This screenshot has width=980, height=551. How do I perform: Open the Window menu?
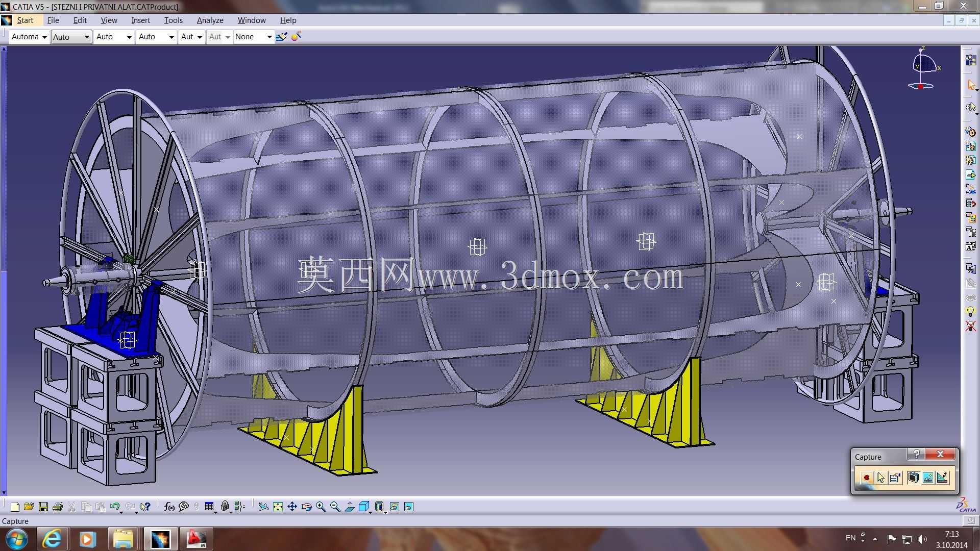(x=252, y=20)
